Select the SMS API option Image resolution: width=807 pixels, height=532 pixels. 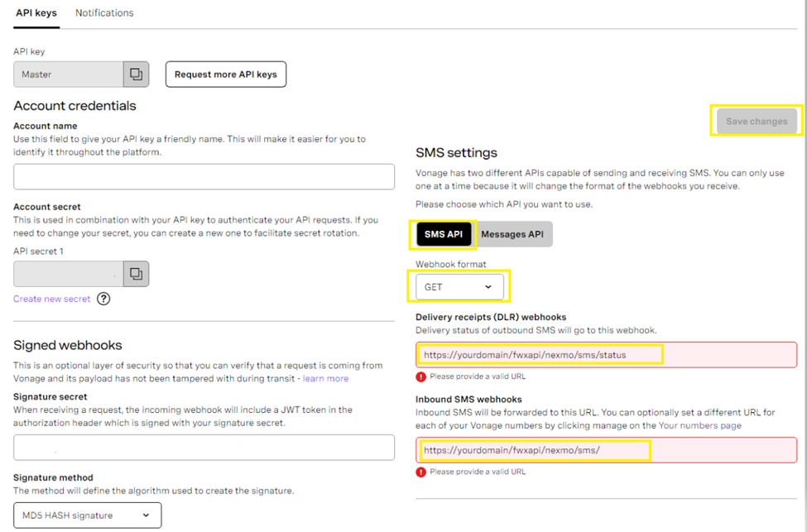pyautogui.click(x=443, y=234)
